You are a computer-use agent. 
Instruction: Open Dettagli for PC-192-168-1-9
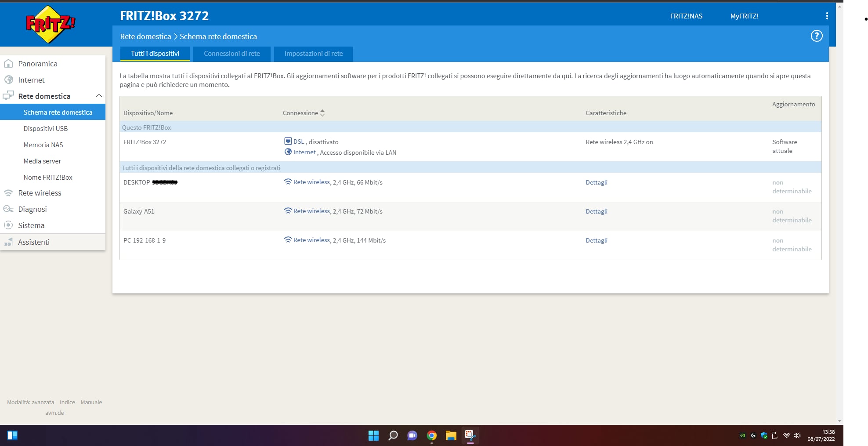tap(597, 240)
